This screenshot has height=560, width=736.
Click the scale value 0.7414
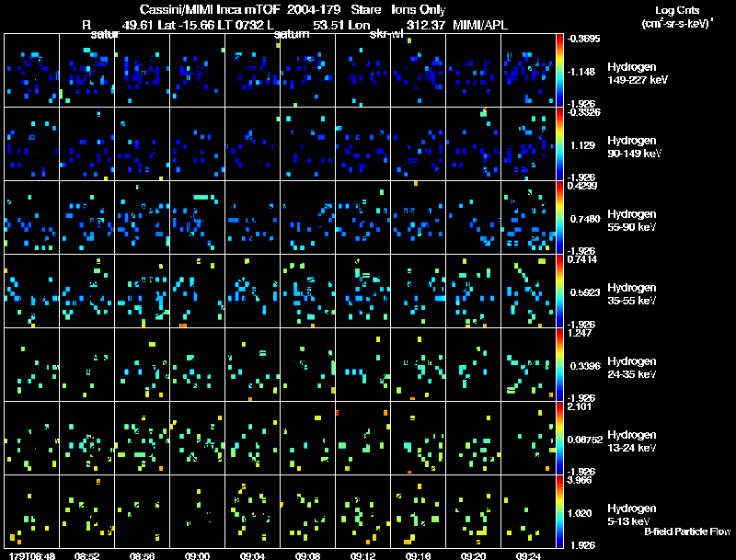(x=582, y=259)
